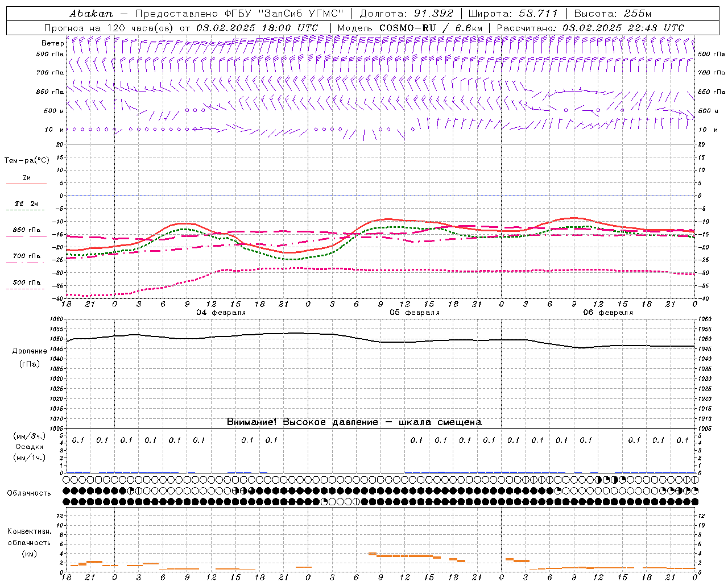Click the 1060 value on left pressure axis

(57, 319)
